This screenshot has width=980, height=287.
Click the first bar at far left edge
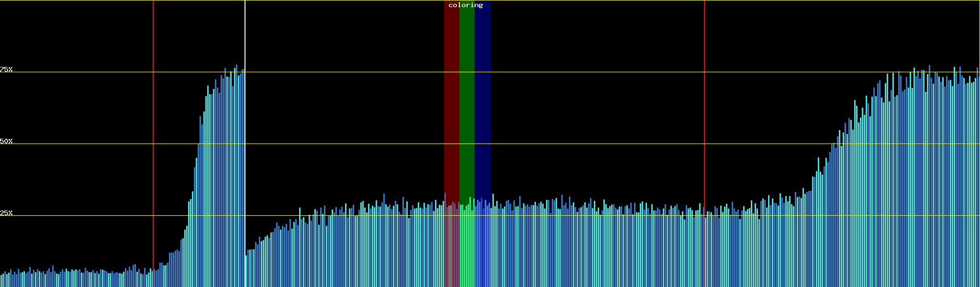[1, 281]
